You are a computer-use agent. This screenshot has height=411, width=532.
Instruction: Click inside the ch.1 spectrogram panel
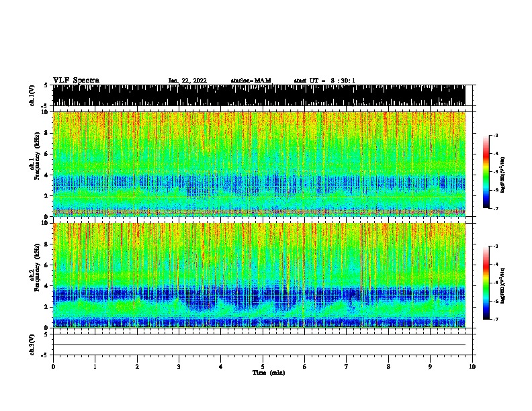pyautogui.click(x=259, y=164)
